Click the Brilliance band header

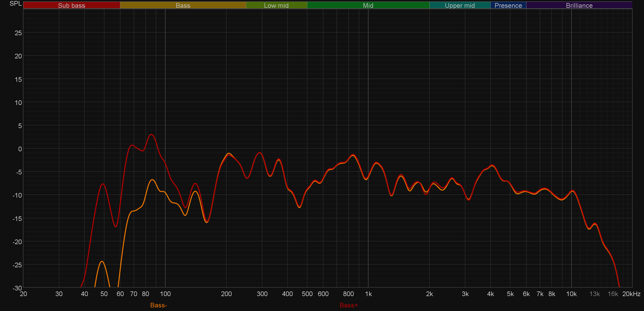pos(579,5)
